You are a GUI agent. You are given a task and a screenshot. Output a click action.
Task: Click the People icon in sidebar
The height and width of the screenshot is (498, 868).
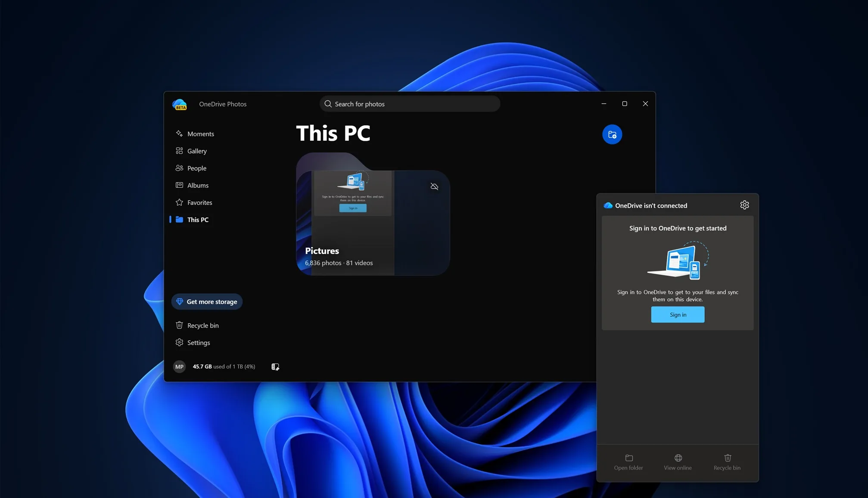tap(179, 168)
